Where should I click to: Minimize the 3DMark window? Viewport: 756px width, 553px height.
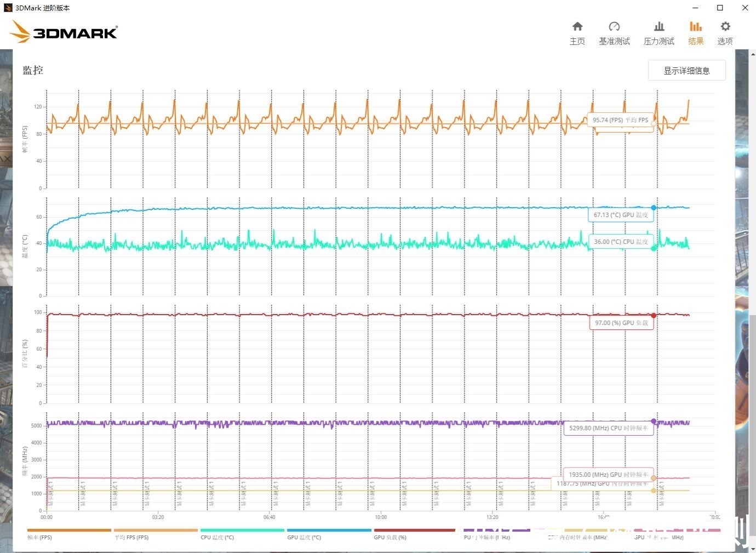tap(695, 8)
